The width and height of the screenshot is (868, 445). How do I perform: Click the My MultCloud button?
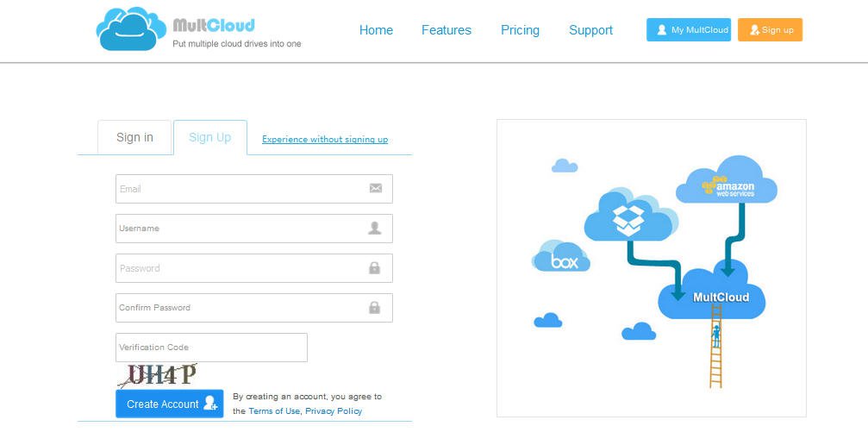(x=689, y=30)
